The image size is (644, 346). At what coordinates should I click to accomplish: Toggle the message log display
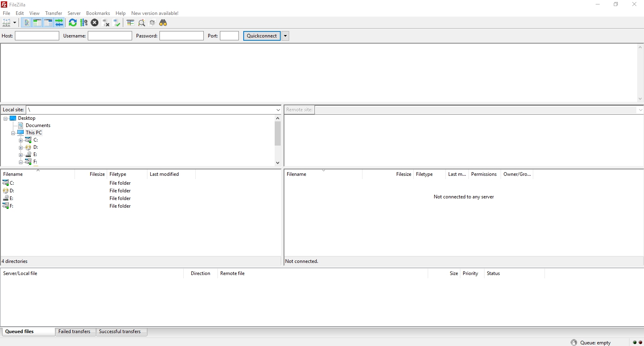[x=26, y=23]
